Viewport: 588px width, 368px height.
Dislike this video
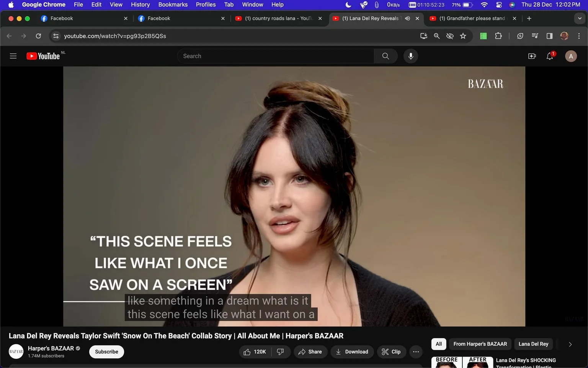point(281,352)
